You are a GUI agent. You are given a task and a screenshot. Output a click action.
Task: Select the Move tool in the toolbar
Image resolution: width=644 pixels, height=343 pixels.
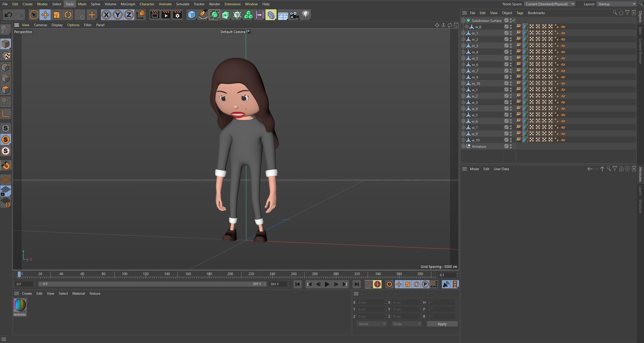45,15
